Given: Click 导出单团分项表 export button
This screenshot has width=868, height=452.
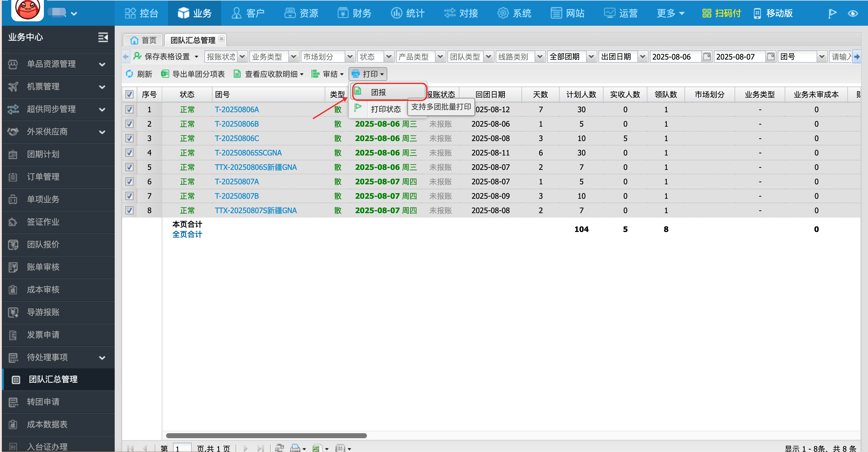Looking at the screenshot, I should coord(193,74).
